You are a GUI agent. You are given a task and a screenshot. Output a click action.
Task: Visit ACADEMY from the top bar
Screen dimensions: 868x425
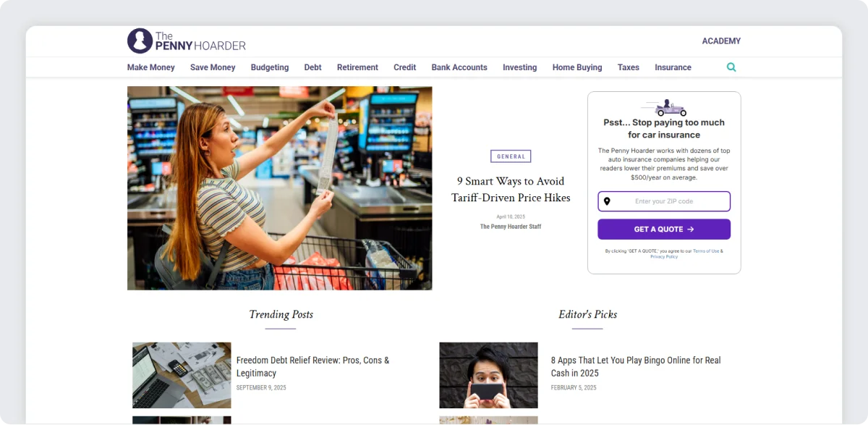point(721,41)
